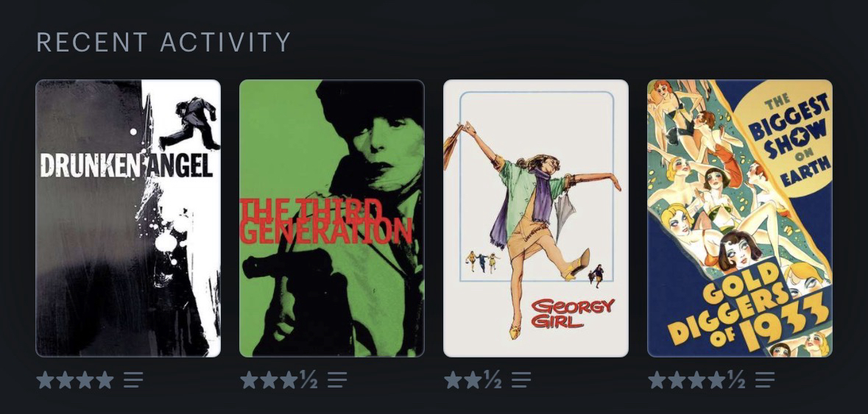Click the red The Third Generation title text
The width and height of the screenshot is (868, 414).
point(326,221)
